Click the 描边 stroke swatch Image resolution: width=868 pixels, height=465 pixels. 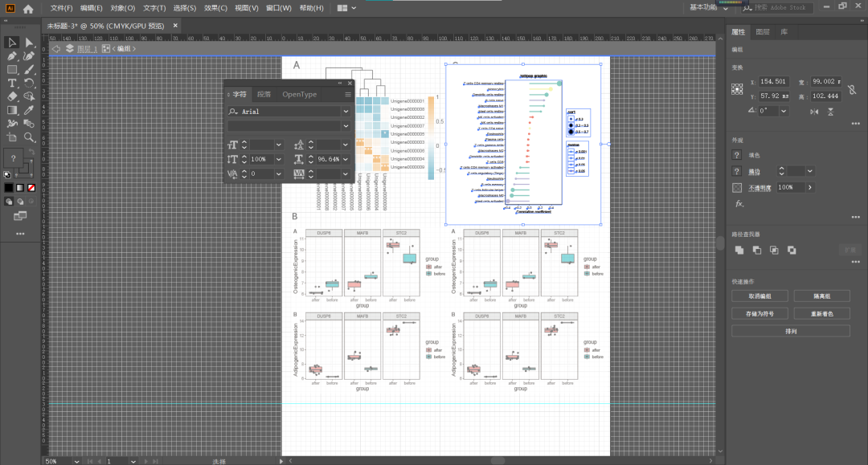[737, 171]
